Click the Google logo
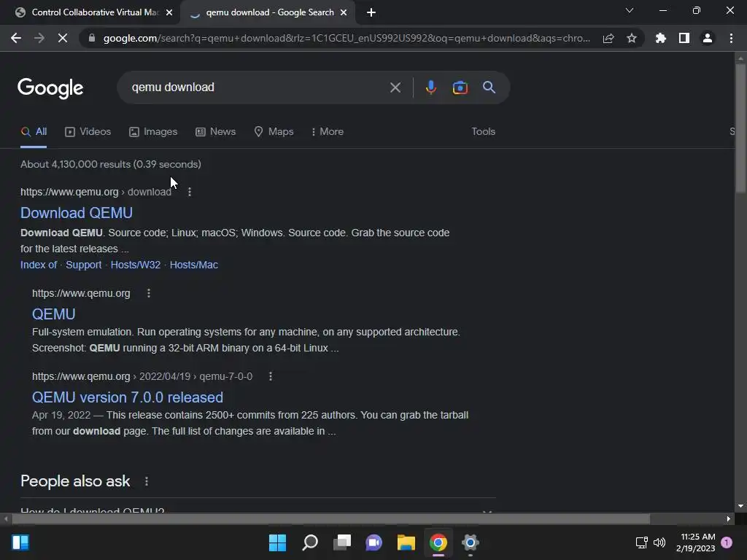Screen dimensions: 747x560 [x=50, y=87]
